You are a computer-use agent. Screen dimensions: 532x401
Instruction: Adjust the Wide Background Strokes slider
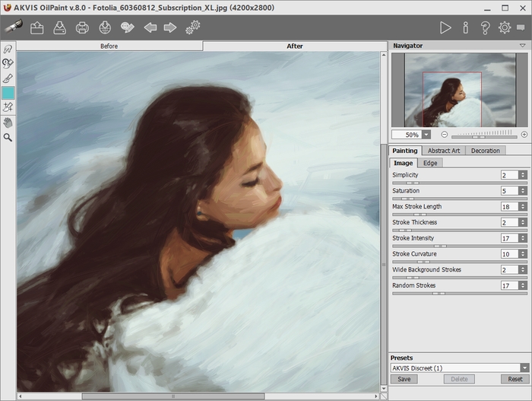460,278
